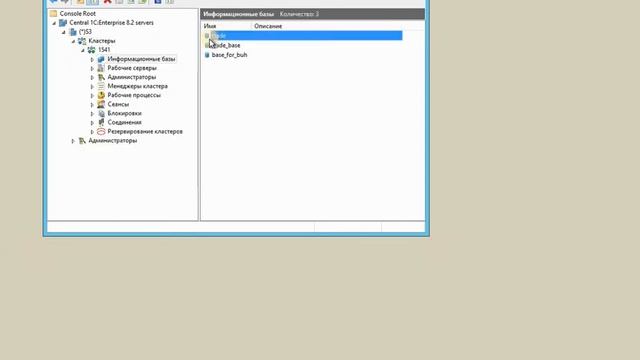
Task: Collapse the 1541 cluster node
Action: point(82,50)
